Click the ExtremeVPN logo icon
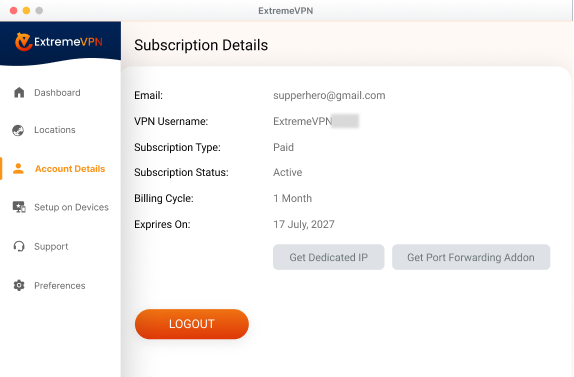This screenshot has width=574, height=377. 23,42
